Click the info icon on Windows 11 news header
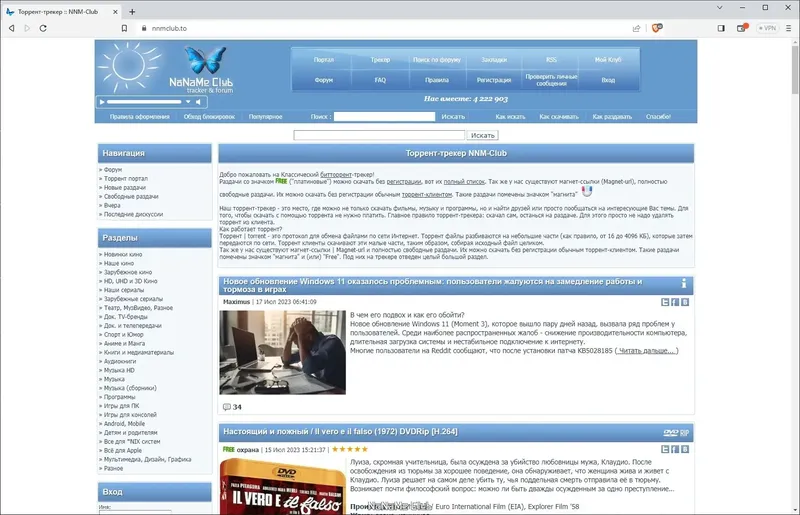800x515 pixels. point(684,283)
